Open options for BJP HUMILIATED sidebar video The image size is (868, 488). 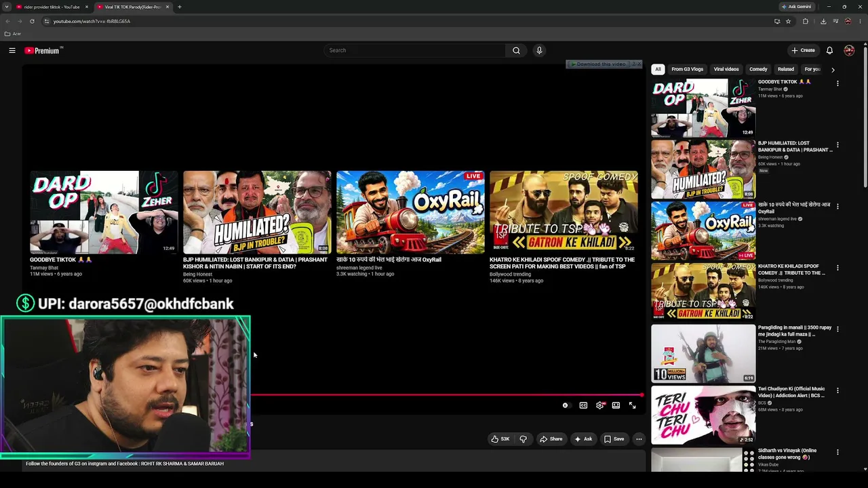coord(837,145)
